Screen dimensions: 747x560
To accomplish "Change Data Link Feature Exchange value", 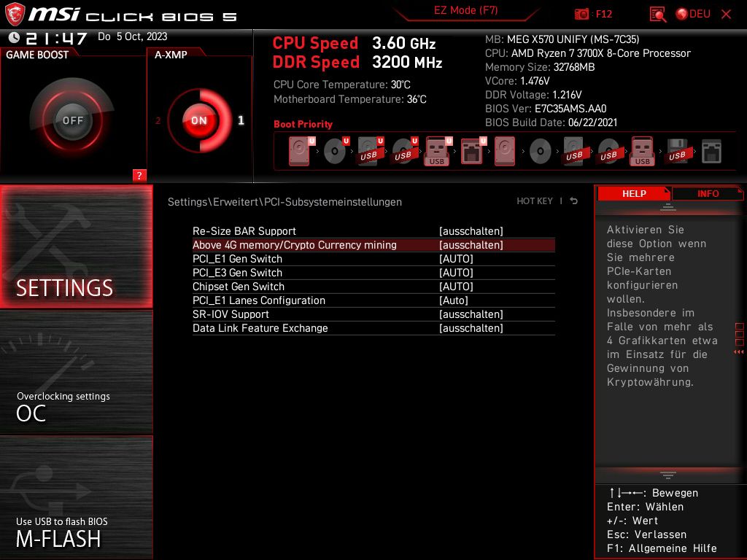I will click(x=471, y=327).
